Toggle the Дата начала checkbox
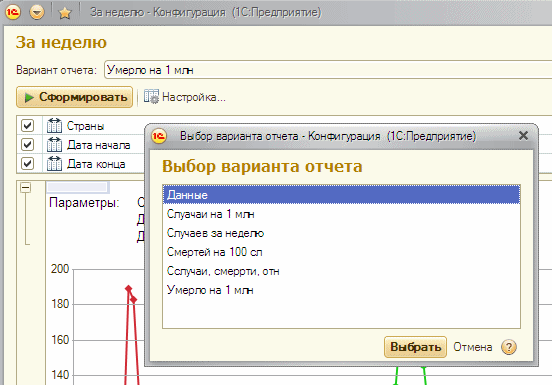This screenshot has width=552, height=385. point(27,145)
